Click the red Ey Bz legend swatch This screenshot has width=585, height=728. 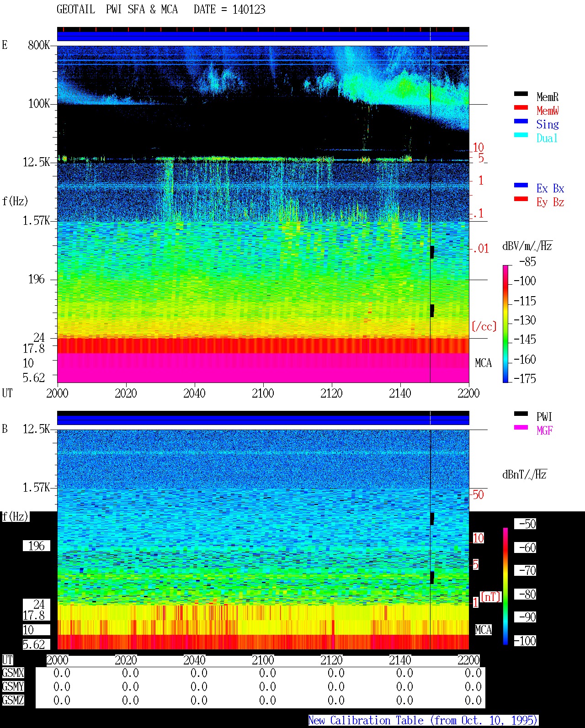pyautogui.click(x=521, y=199)
